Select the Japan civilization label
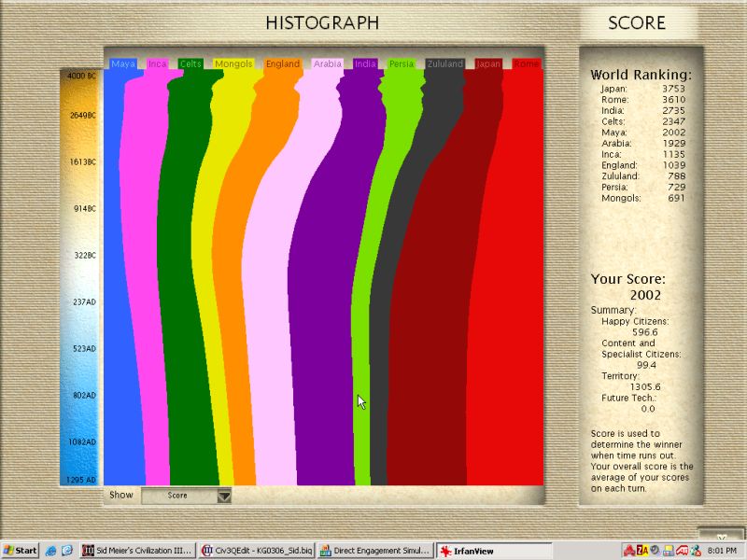The image size is (747, 560). click(488, 64)
